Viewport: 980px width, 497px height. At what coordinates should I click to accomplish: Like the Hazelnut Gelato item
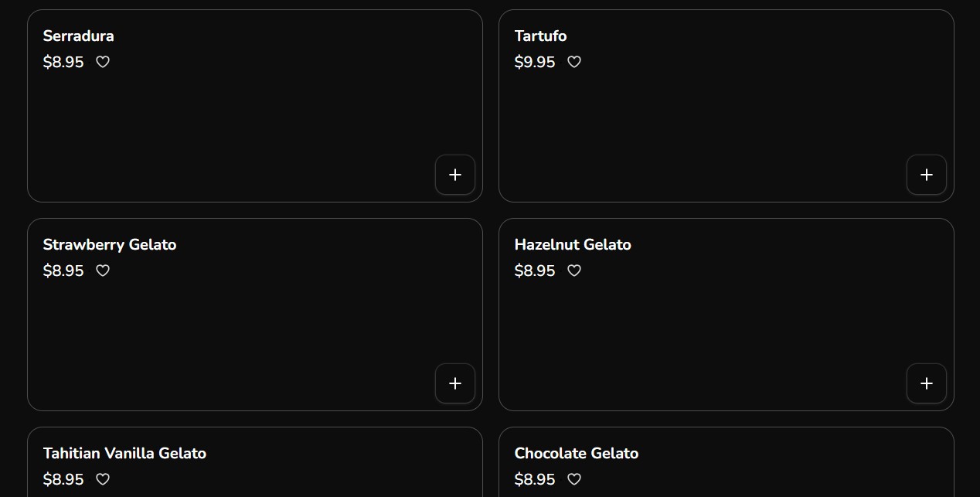pos(574,271)
